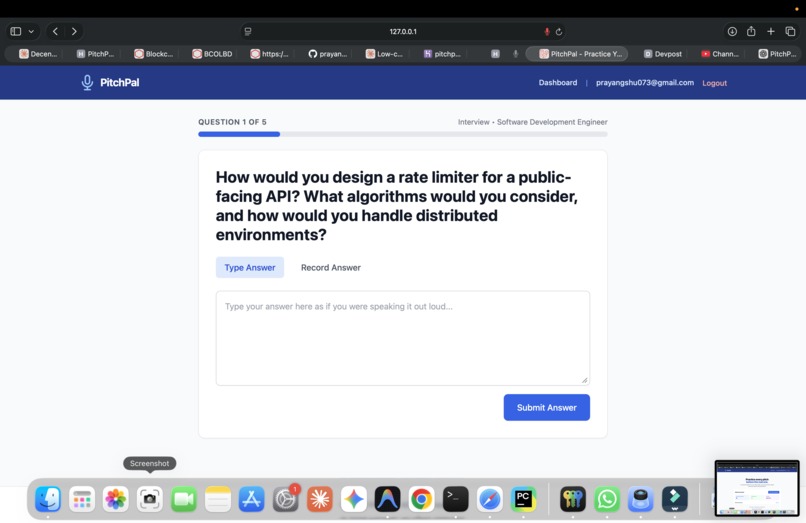
Task: Launch Screenshot app from the dock
Action: 150,499
